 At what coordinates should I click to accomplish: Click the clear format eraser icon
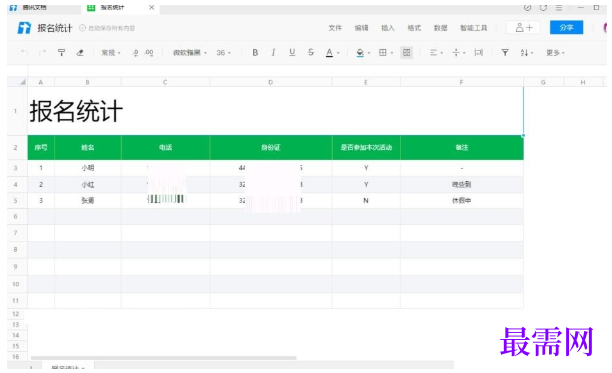(80, 53)
